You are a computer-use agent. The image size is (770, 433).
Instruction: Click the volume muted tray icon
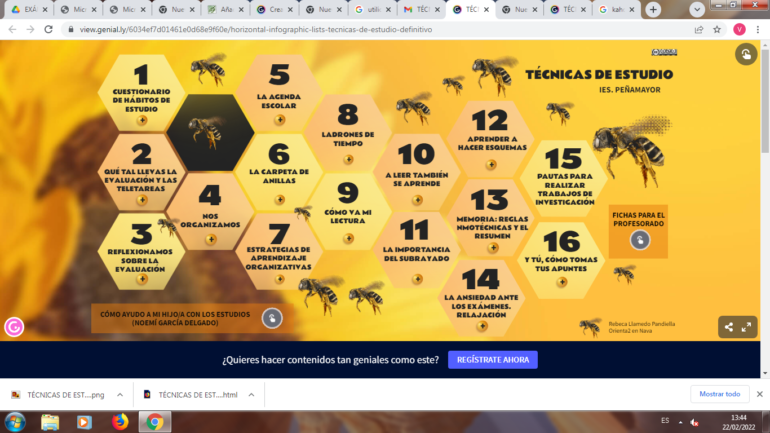click(x=694, y=422)
